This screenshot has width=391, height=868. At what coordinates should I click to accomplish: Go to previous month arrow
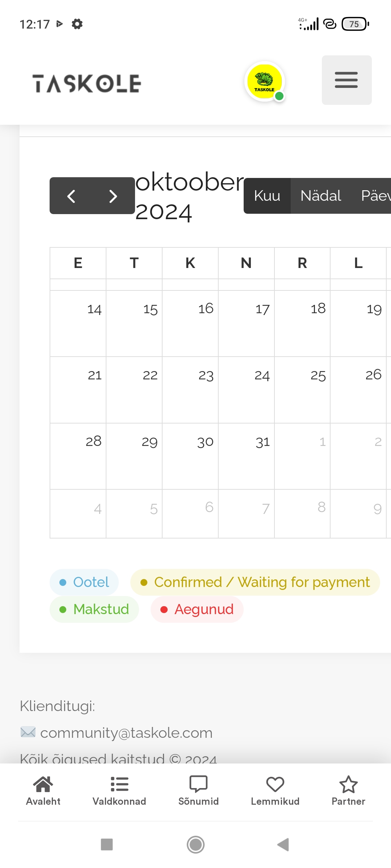[x=71, y=196]
